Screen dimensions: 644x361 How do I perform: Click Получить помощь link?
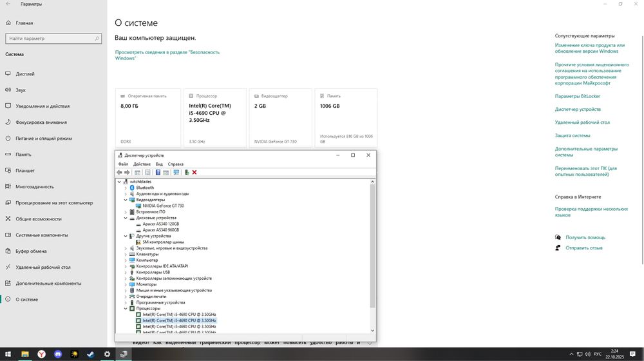[x=585, y=238]
